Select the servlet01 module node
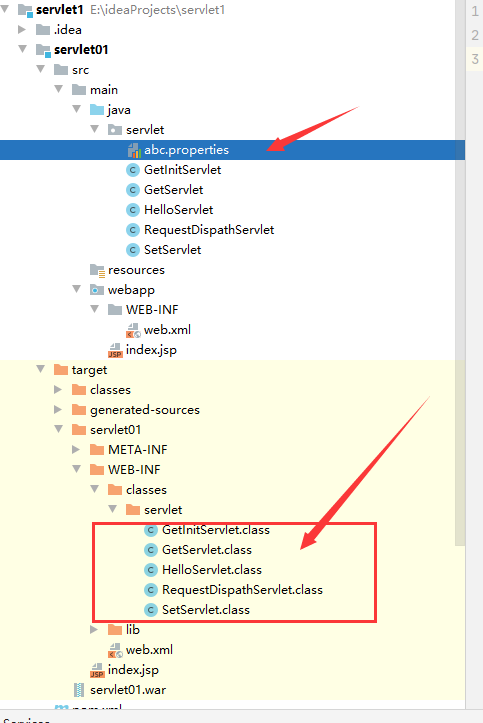483x723 pixels. click(81, 50)
